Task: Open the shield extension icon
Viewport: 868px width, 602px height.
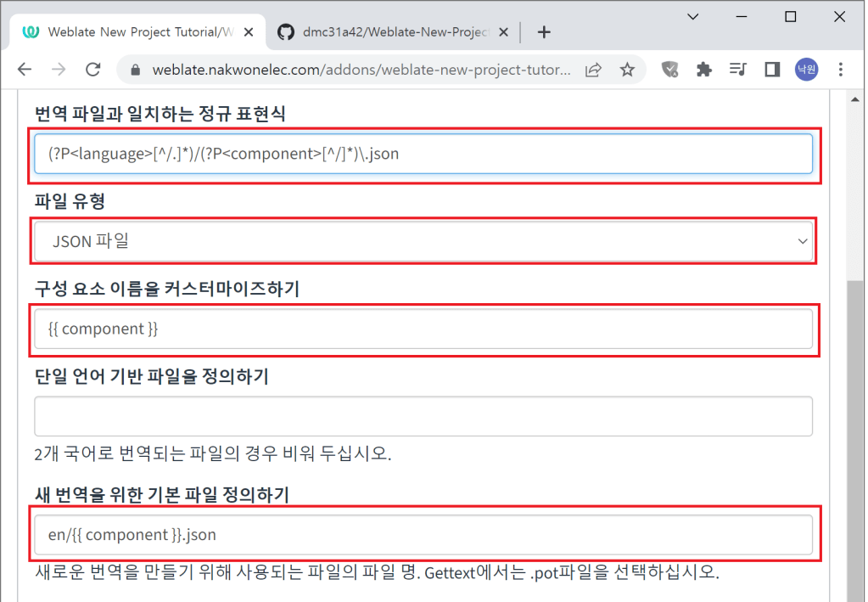Action: [x=670, y=70]
